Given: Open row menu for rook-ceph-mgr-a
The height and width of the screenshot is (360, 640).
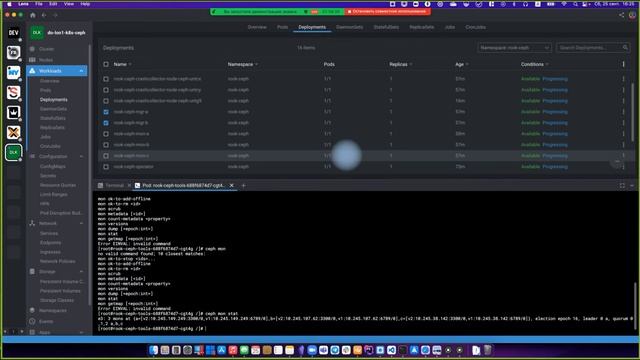Looking at the screenshot, I should (623, 112).
